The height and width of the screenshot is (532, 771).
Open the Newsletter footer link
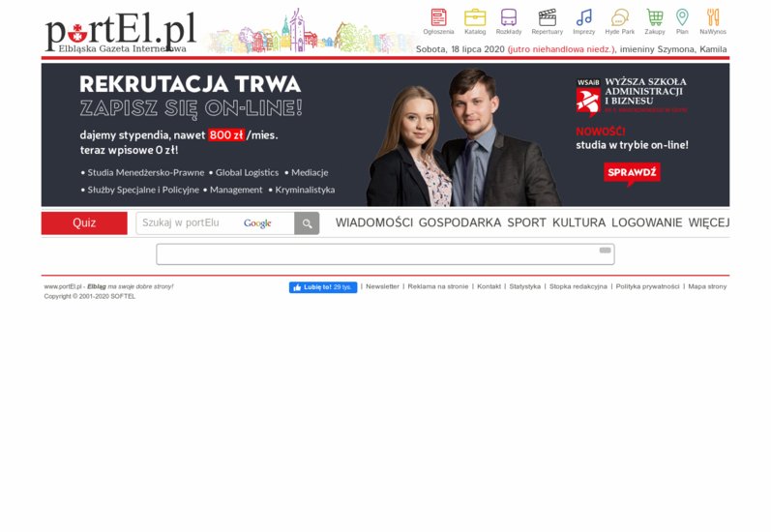[382, 286]
